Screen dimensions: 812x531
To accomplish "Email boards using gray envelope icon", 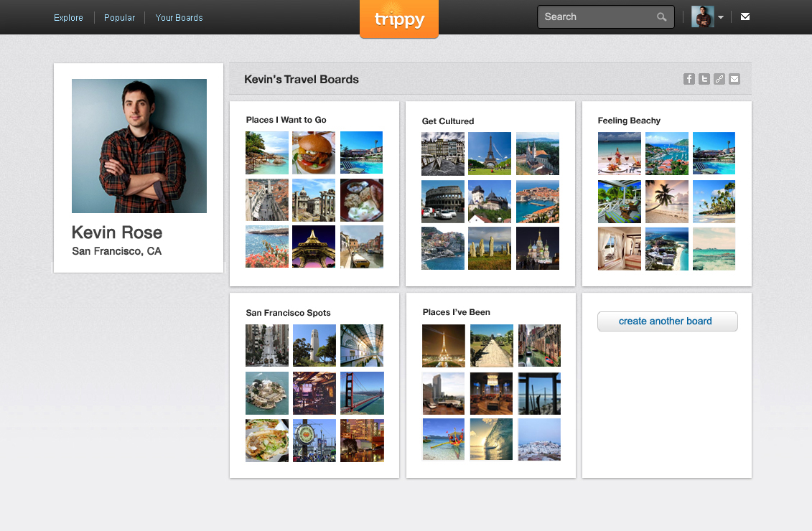I will coord(734,79).
